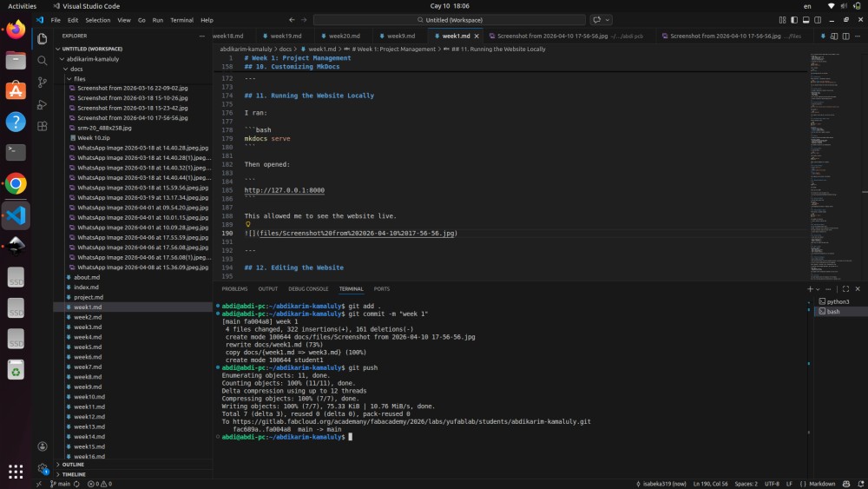Open the launch profile dropdown beside new terminal
The image size is (868, 489).
tap(818, 289)
